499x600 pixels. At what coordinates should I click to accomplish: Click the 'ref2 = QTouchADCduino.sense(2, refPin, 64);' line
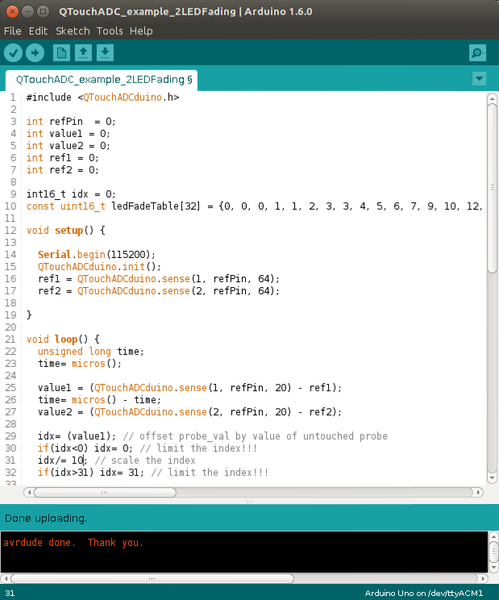pyautogui.click(x=159, y=291)
